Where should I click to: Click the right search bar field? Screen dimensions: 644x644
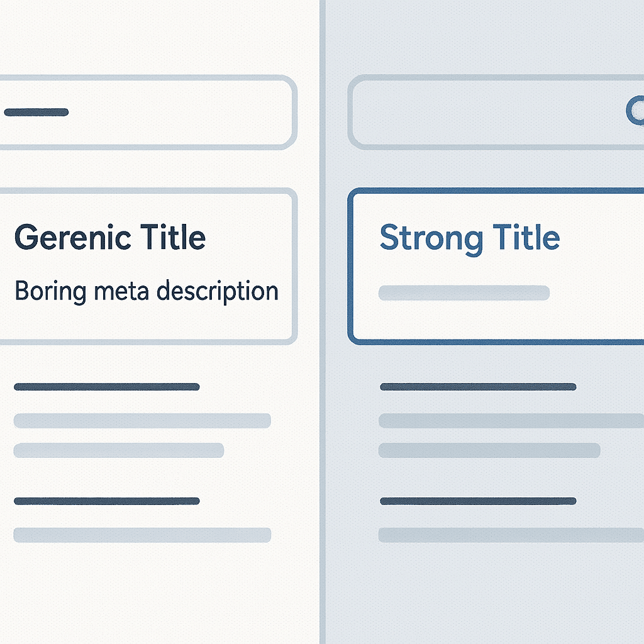pos(496,112)
